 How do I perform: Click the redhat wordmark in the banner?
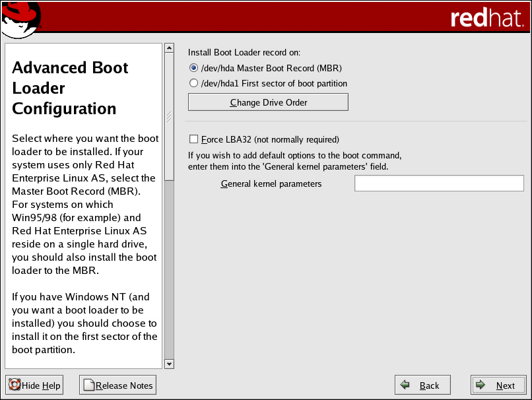486,18
